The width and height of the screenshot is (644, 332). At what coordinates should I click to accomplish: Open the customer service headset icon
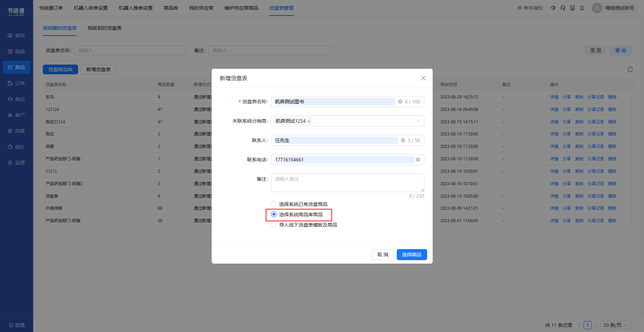pos(563,8)
